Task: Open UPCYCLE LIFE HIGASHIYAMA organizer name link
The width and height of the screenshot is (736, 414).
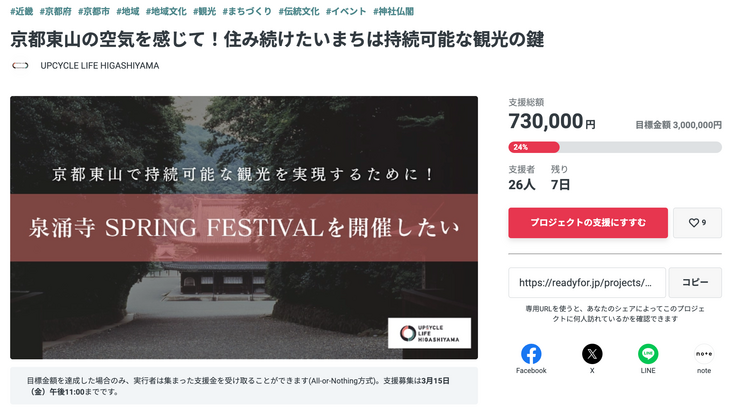Action: point(99,66)
